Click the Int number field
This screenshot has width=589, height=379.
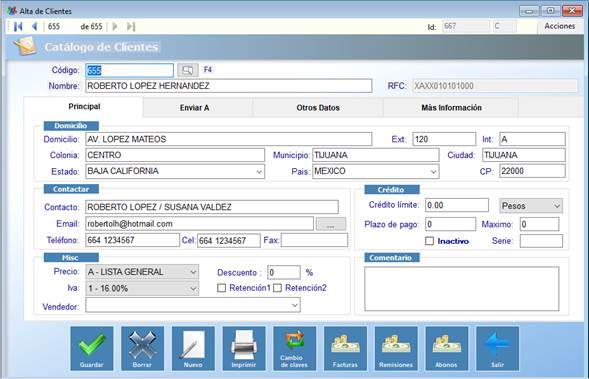click(x=532, y=139)
